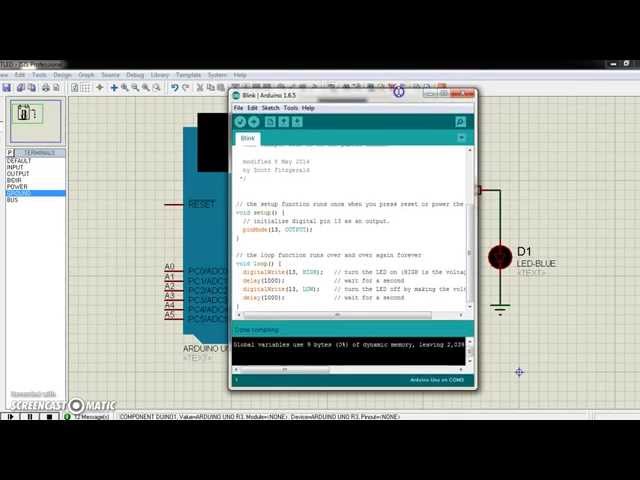Click the Arduino console horizontal scrollbar
The image size is (640, 480).
click(284, 369)
